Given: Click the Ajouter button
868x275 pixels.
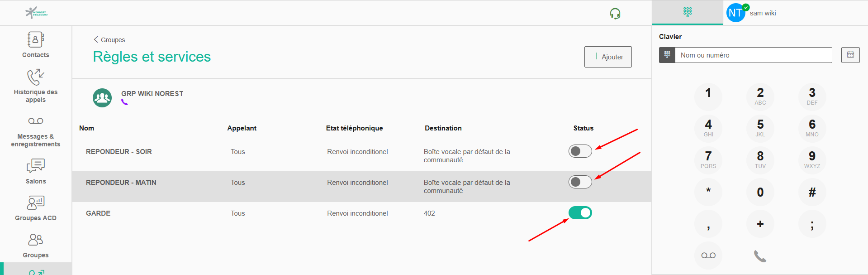Looking at the screenshot, I should tap(608, 57).
